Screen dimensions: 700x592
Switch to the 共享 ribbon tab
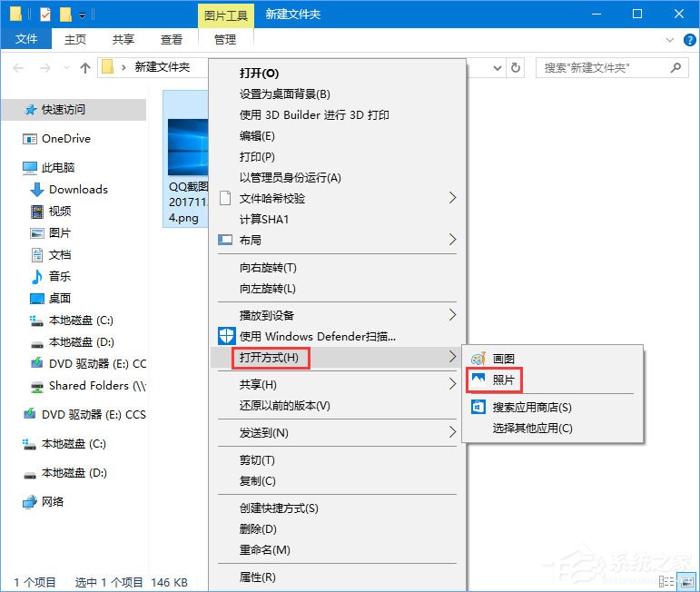(123, 39)
